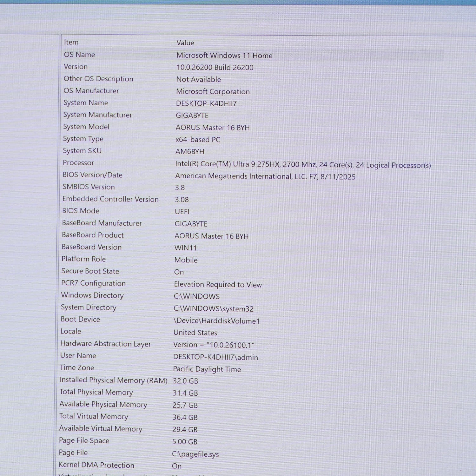Select the 'Locale' item label
This screenshot has height=476, width=476.
pyautogui.click(x=71, y=331)
